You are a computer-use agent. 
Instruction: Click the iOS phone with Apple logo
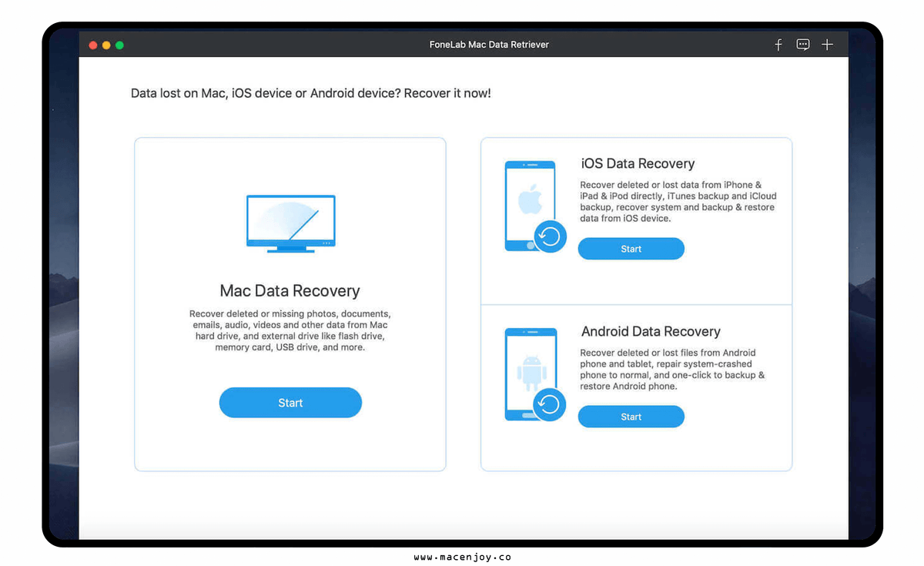coord(534,206)
